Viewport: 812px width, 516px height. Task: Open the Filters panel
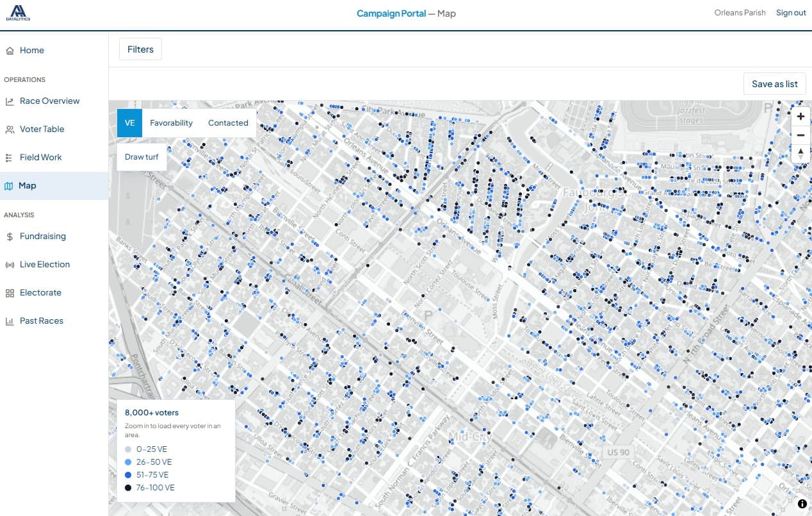(140, 49)
